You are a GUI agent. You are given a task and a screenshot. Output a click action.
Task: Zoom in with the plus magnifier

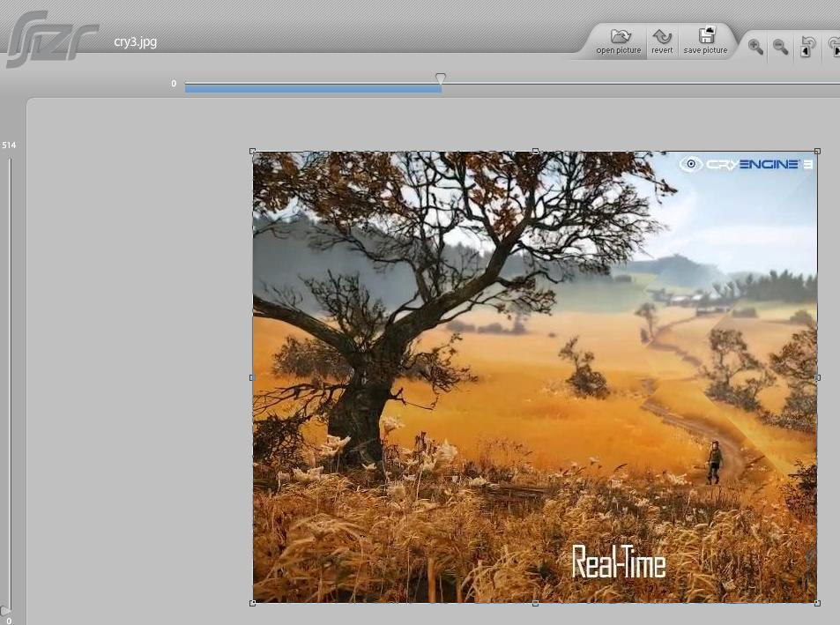pos(755,47)
